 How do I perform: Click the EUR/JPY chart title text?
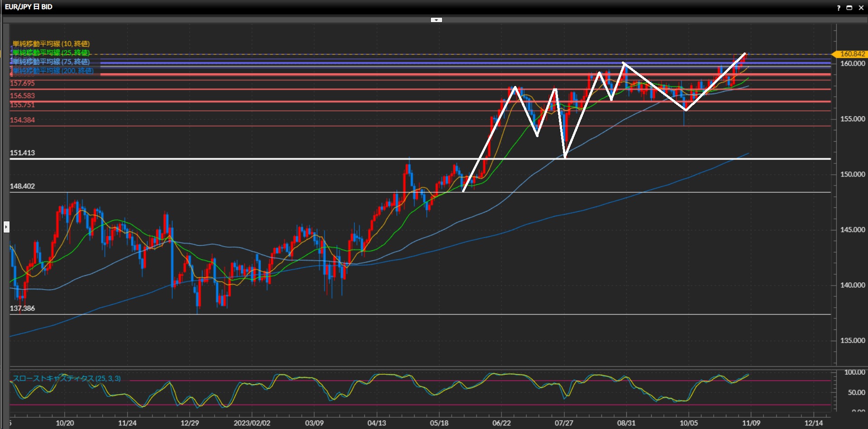tap(29, 7)
